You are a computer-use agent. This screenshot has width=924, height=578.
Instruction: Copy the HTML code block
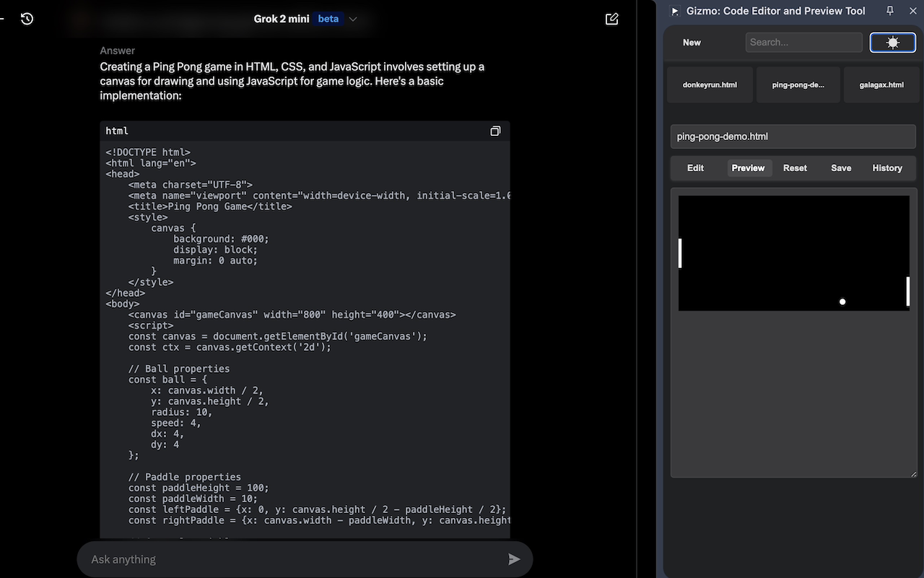pos(495,131)
